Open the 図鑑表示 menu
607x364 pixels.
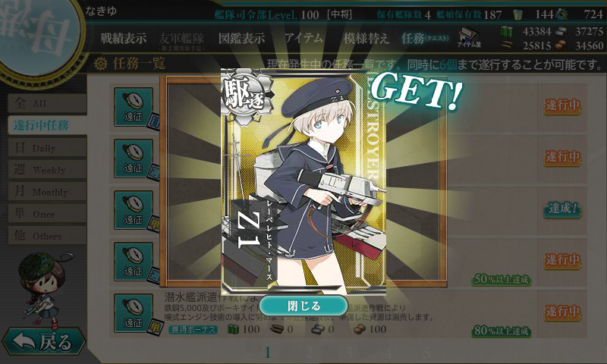tap(241, 38)
